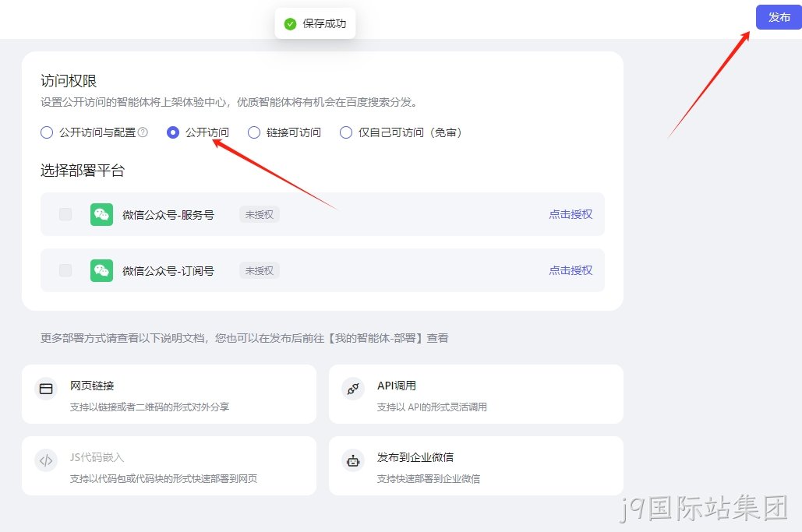Open the API调用 deployment card

(x=475, y=393)
